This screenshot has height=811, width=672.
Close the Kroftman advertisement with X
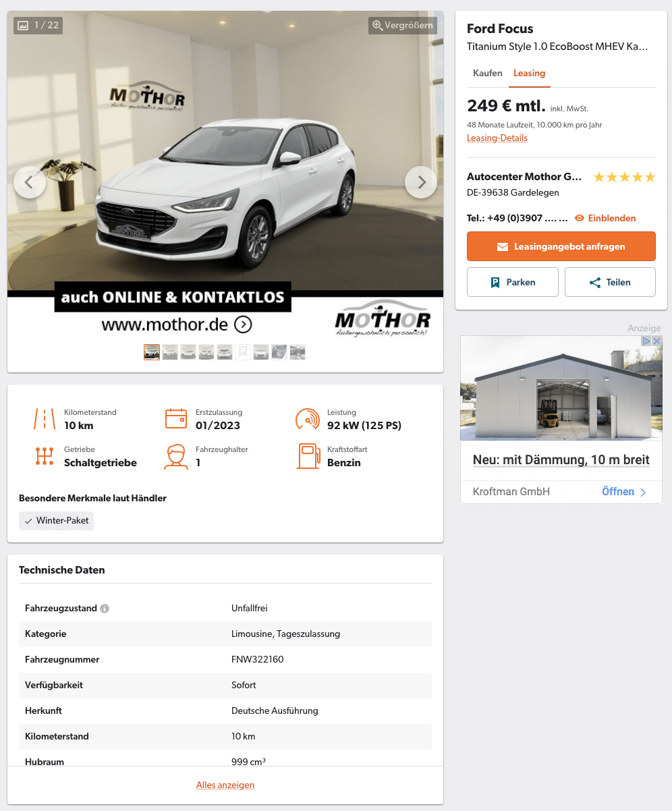point(656,341)
